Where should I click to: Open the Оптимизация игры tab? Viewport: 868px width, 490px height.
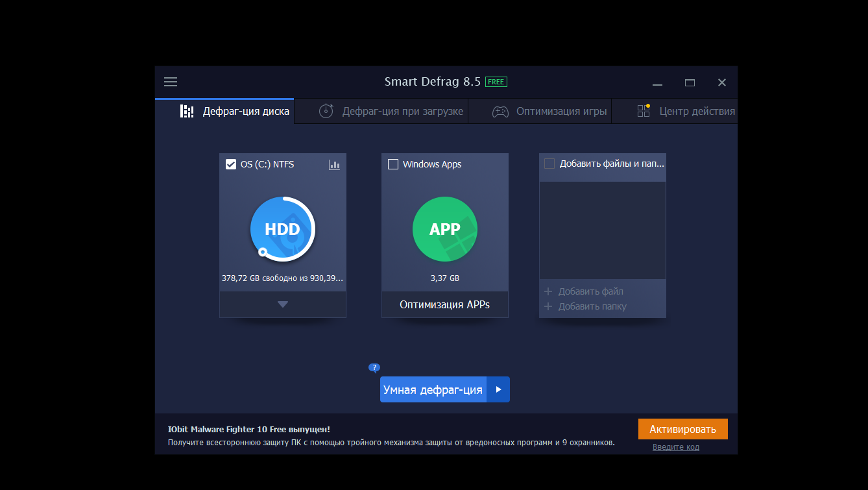coord(561,111)
